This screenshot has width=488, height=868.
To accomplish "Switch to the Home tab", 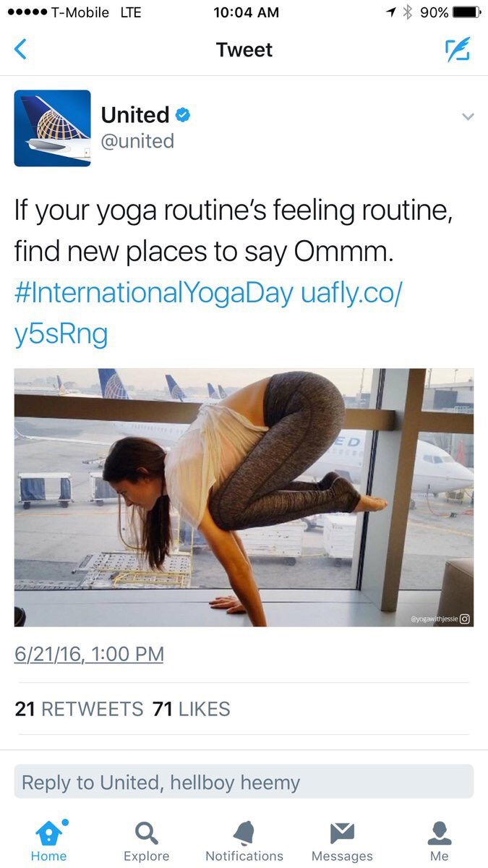I will pyautogui.click(x=49, y=841).
